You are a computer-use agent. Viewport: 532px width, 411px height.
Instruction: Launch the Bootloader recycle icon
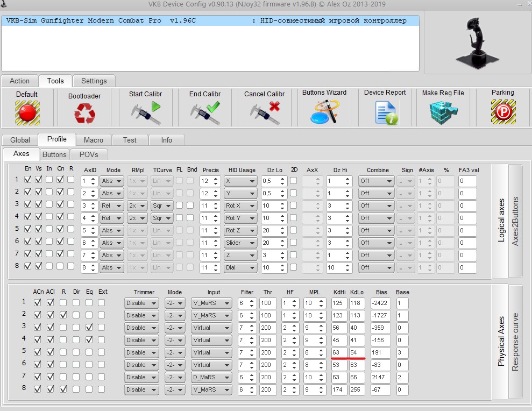pos(84,113)
